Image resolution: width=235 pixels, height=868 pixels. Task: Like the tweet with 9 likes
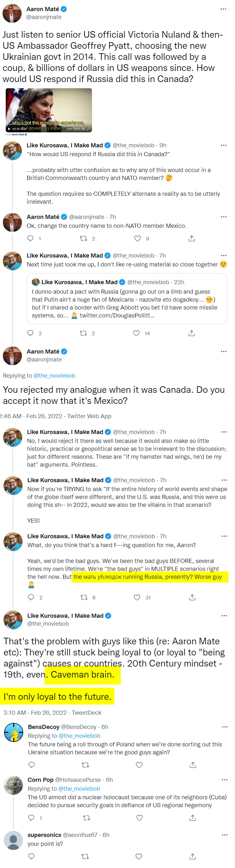click(138, 239)
